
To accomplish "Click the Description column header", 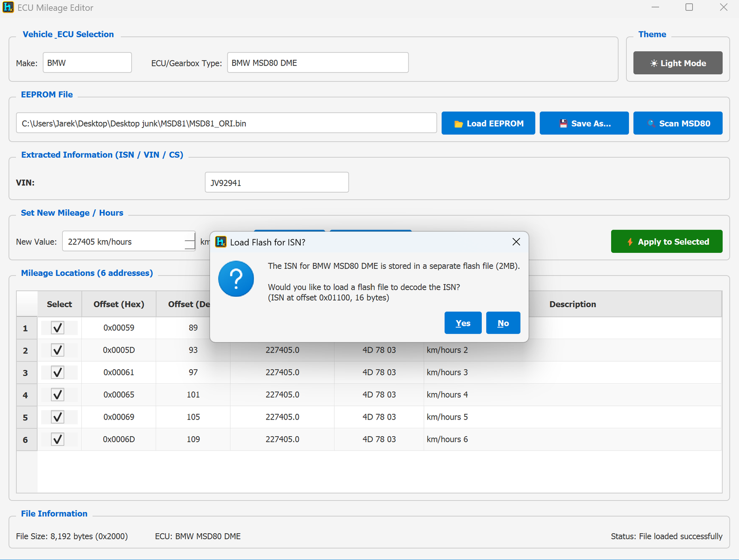I will pyautogui.click(x=573, y=304).
